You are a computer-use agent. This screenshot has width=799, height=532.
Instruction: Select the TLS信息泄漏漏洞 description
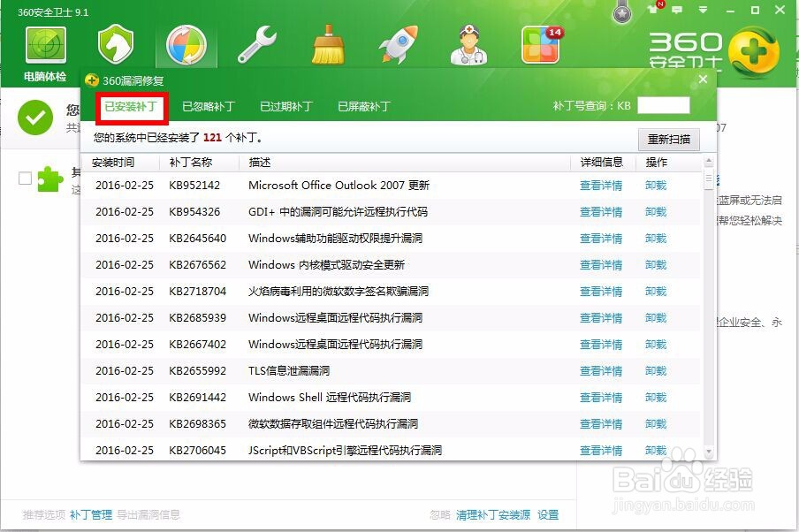point(289,371)
